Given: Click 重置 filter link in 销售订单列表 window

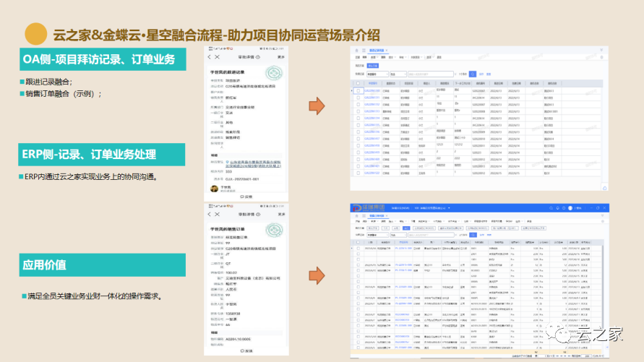Looking at the screenshot, I should coord(489,235).
